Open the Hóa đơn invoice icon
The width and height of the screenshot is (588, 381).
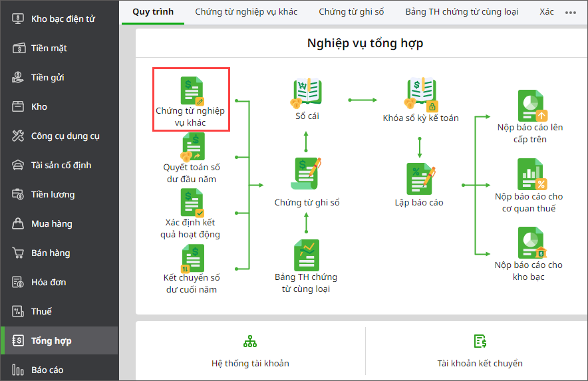[x=17, y=282]
